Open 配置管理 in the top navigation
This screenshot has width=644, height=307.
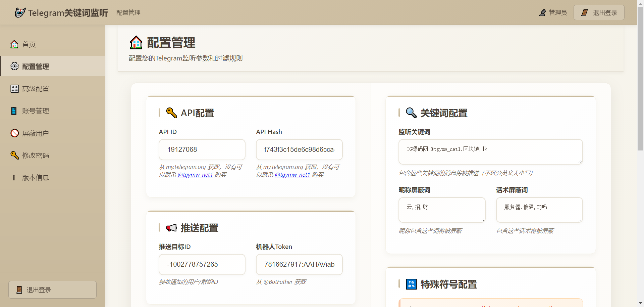(x=128, y=13)
